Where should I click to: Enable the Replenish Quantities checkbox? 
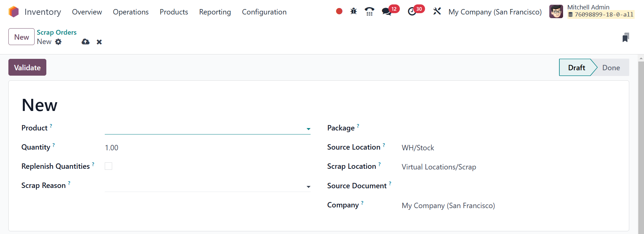pyautogui.click(x=108, y=166)
